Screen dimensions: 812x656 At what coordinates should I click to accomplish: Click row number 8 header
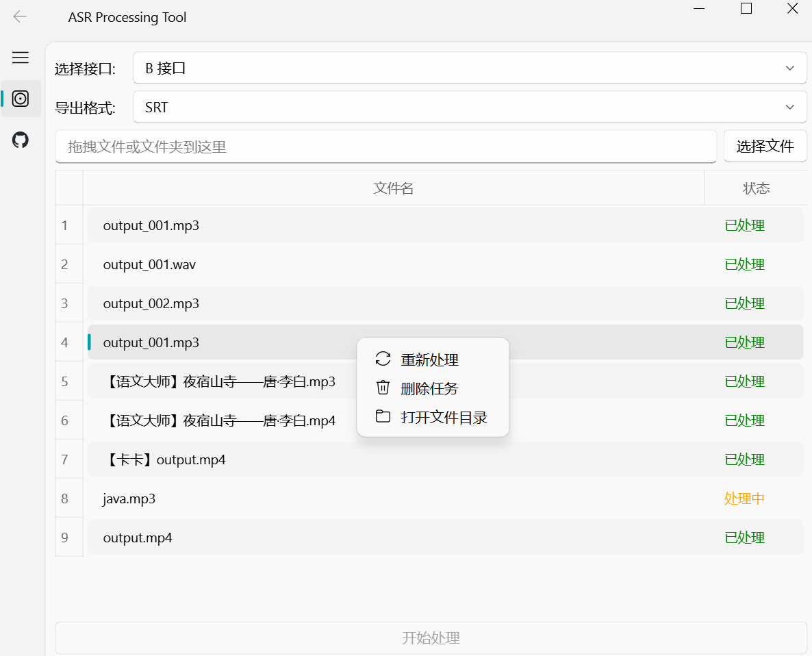[x=69, y=498]
